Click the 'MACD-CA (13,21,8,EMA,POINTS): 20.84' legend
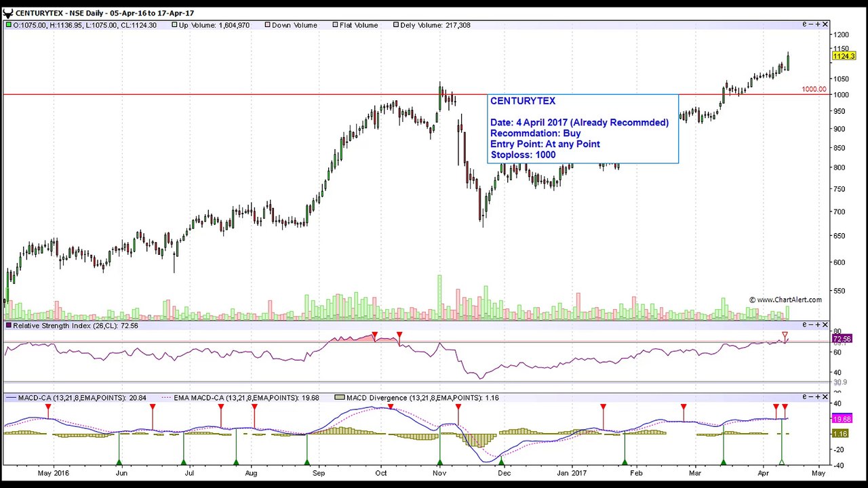The height and width of the screenshot is (488, 868). (x=82, y=398)
